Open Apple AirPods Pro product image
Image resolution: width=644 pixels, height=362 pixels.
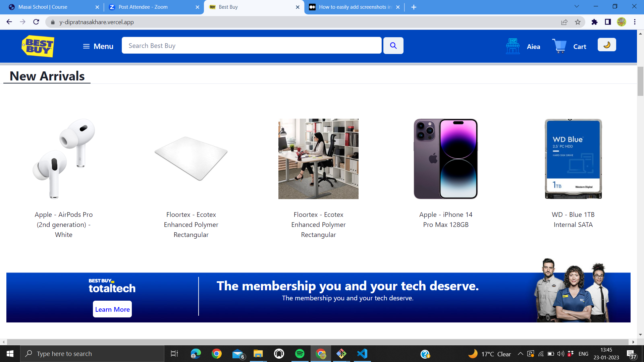(x=64, y=159)
